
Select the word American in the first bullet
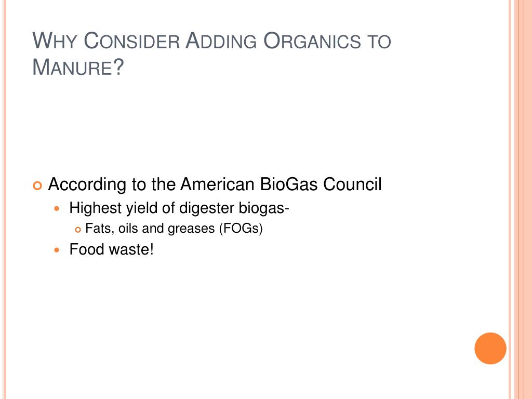click(217, 184)
